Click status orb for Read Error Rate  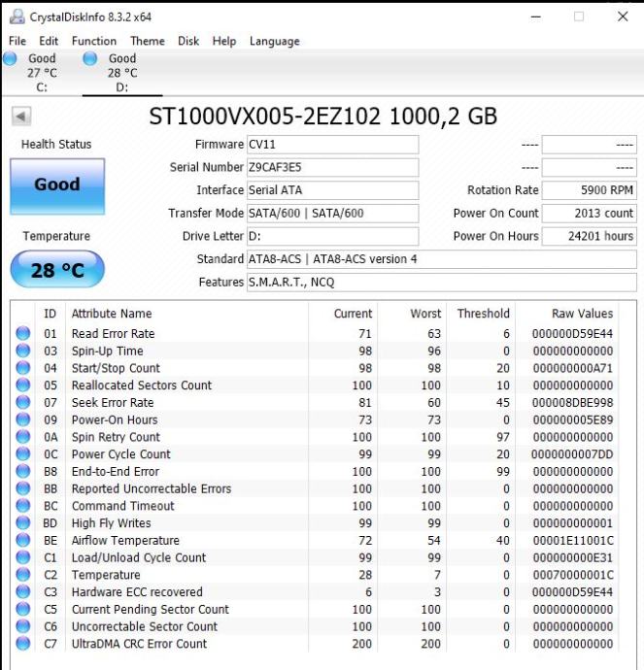(23, 334)
